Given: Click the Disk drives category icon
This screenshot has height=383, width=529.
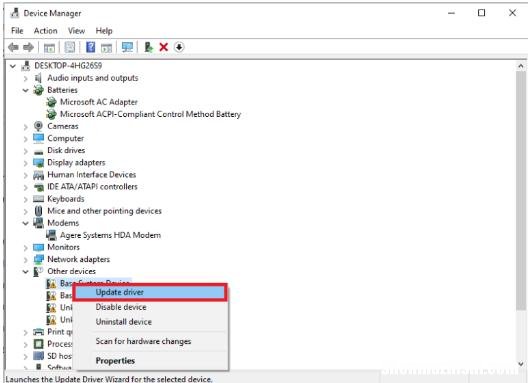Looking at the screenshot, I should pyautogui.click(x=38, y=151).
